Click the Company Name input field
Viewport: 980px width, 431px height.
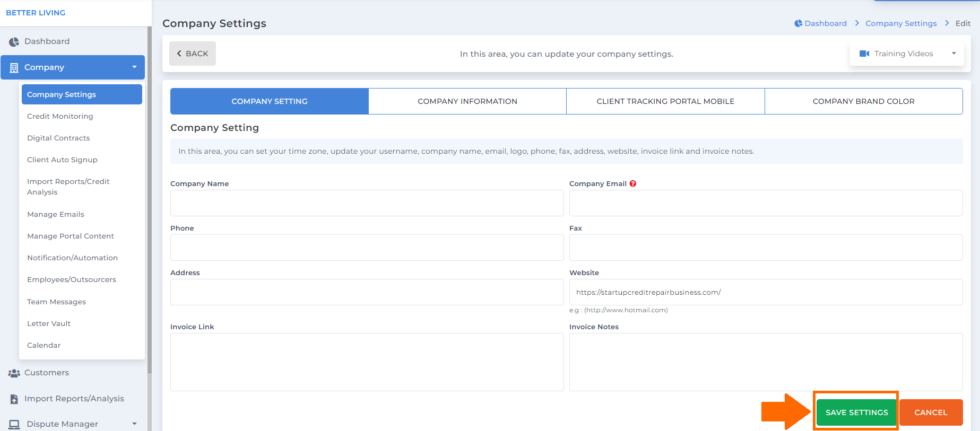tap(367, 203)
